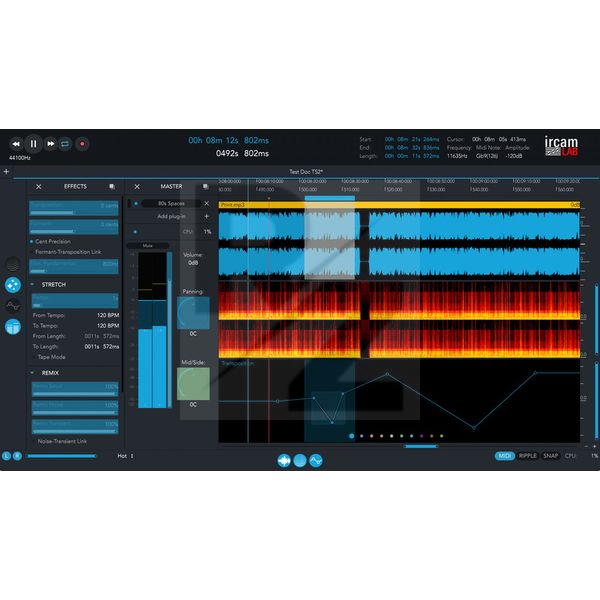Click the main time display 00h 08m 12s

pos(228,140)
